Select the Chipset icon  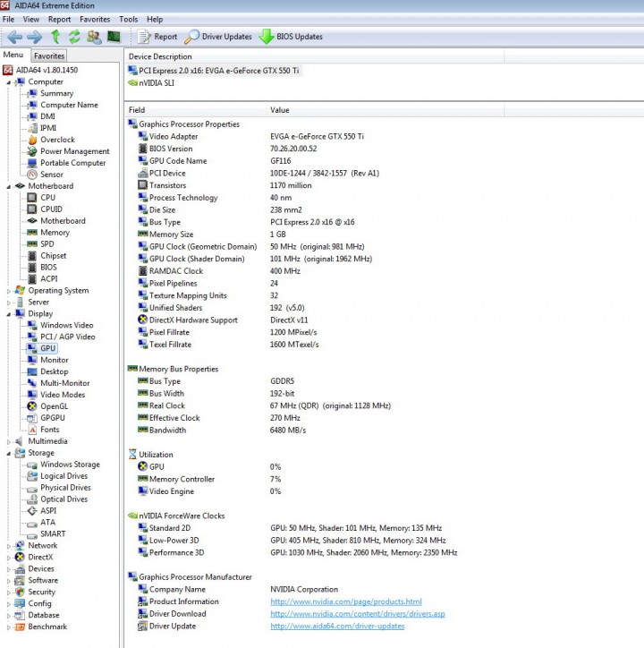32,256
